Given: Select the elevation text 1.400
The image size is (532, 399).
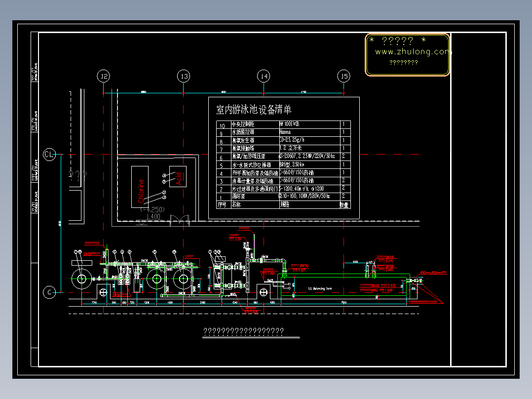Looking at the screenshot, I should pyautogui.click(x=153, y=217).
